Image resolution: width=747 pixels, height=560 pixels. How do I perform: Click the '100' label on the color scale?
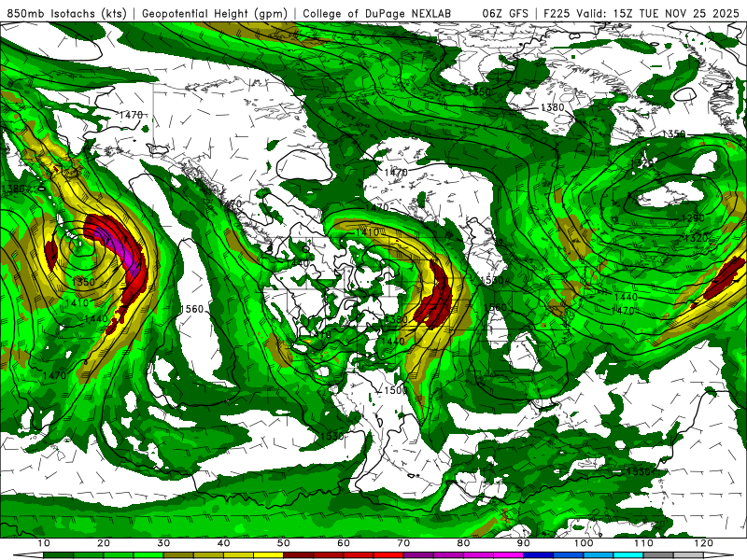[584, 543]
